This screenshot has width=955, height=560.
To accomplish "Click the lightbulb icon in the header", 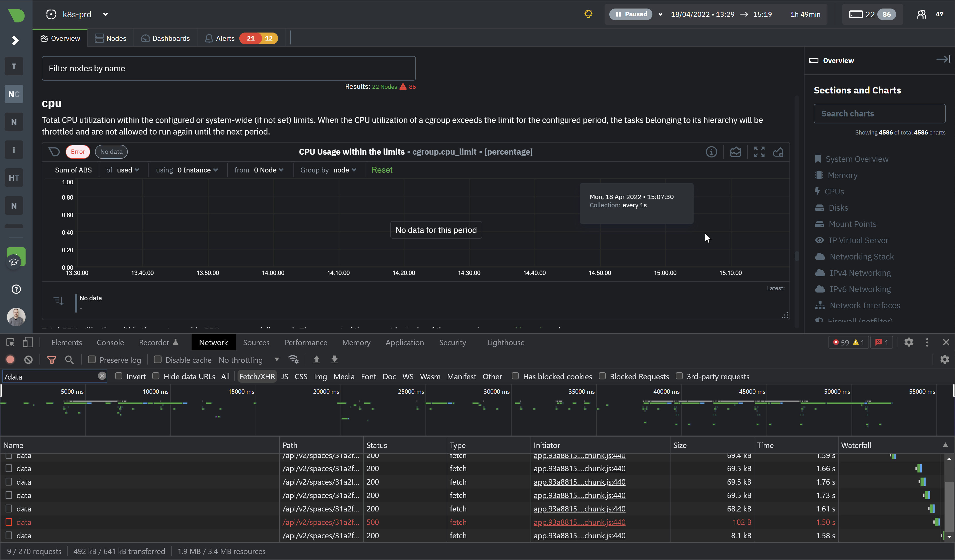I will [588, 14].
